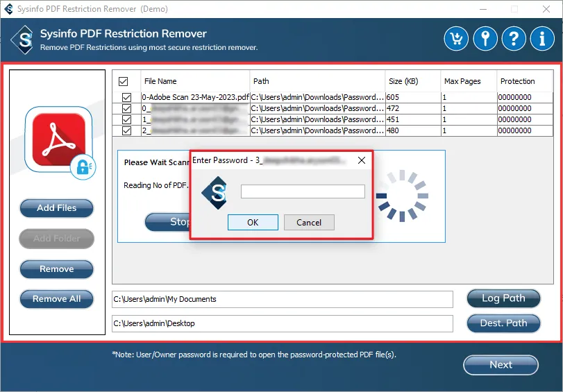Open the question mark Help icon
This screenshot has width=563, height=392.
(x=514, y=38)
